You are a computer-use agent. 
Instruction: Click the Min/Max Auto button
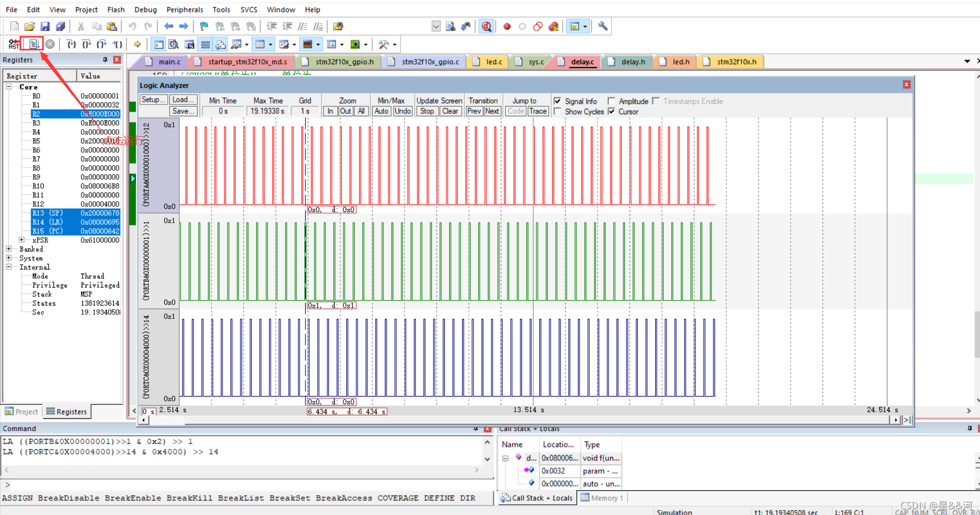[381, 111]
